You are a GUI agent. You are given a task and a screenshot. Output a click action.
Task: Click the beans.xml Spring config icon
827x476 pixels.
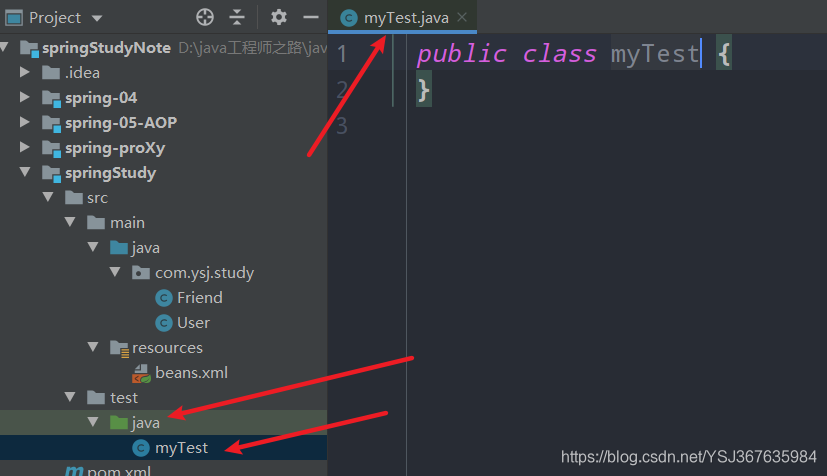pos(141,373)
